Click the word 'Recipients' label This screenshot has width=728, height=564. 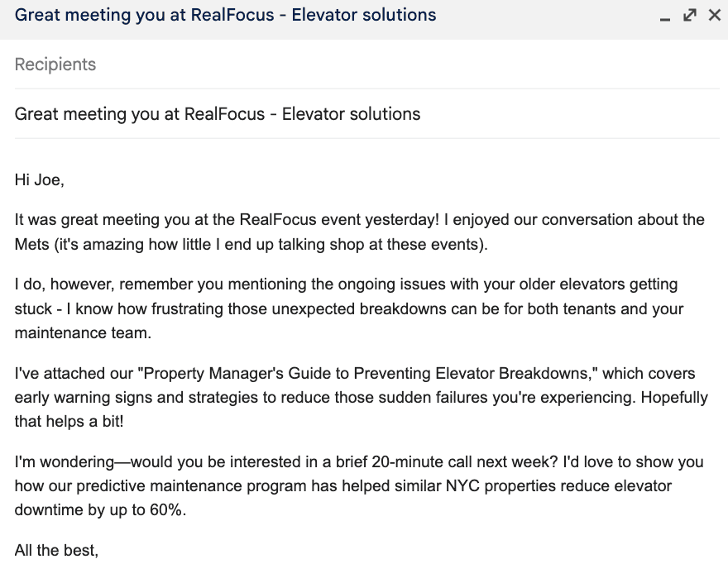coord(55,64)
